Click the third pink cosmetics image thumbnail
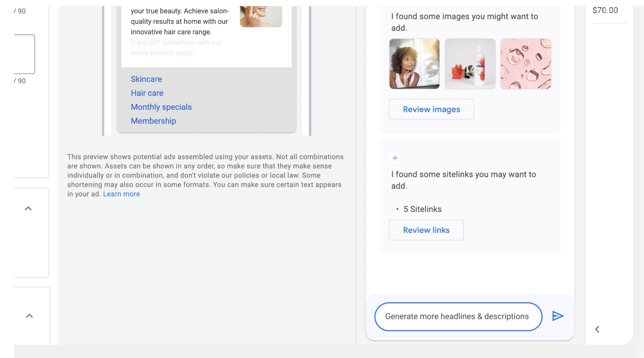The image size is (644, 358). pos(525,64)
